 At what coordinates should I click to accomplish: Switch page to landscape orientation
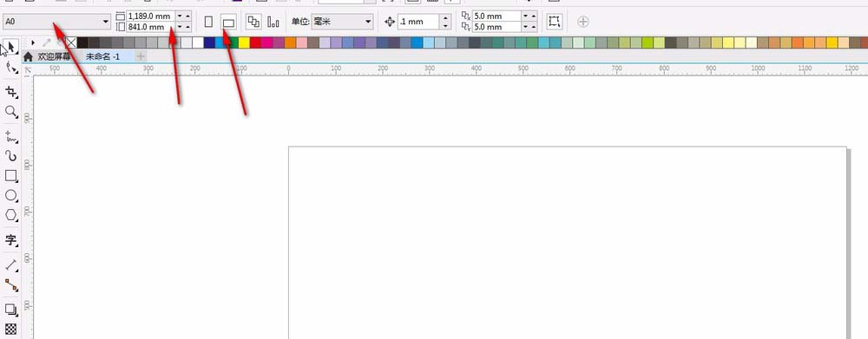tap(228, 23)
